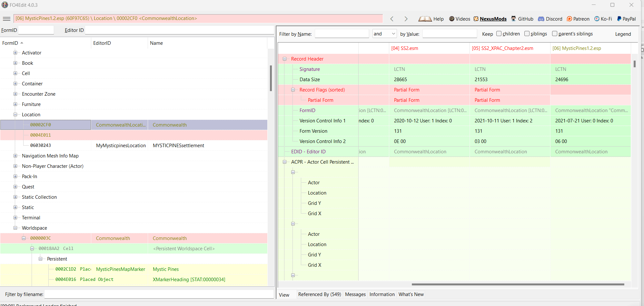Click the left tree vertical scrollbar thumb
Viewport: 644px width, 306px height.
click(x=271, y=78)
